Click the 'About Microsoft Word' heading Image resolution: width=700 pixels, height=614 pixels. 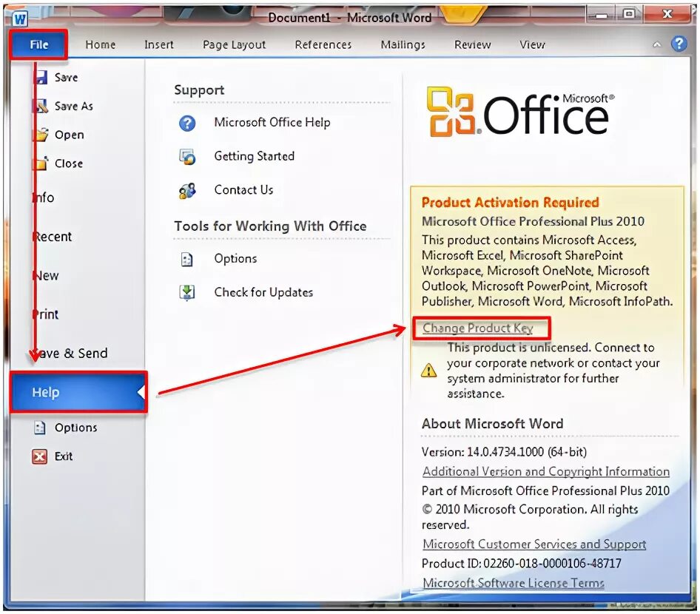492,423
